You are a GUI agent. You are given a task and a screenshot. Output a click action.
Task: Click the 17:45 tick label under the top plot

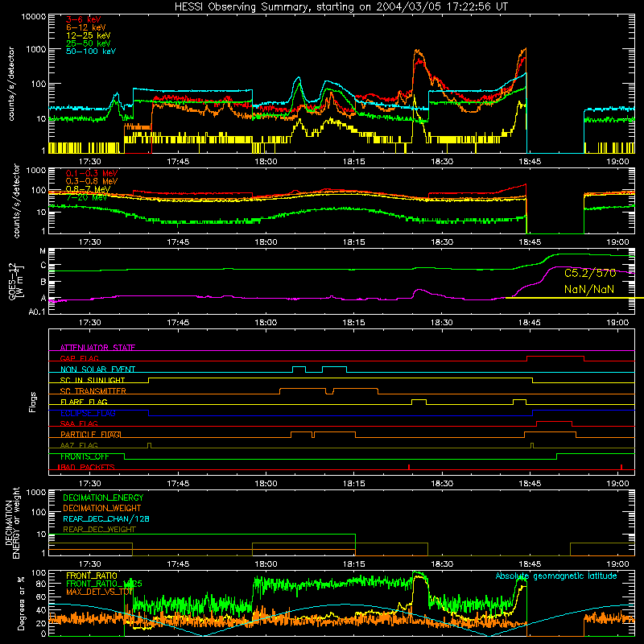click(x=178, y=162)
